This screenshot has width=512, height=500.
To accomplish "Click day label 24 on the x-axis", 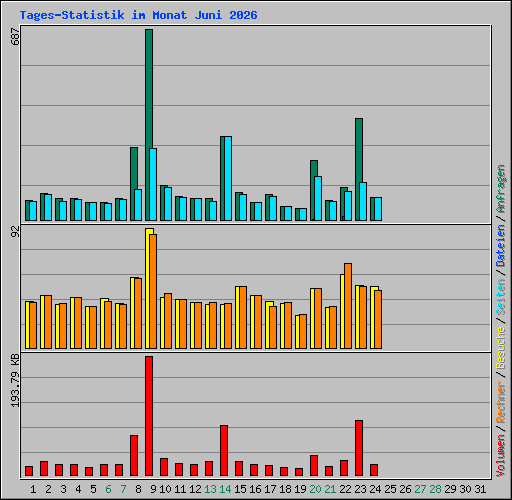I will click(x=375, y=489).
